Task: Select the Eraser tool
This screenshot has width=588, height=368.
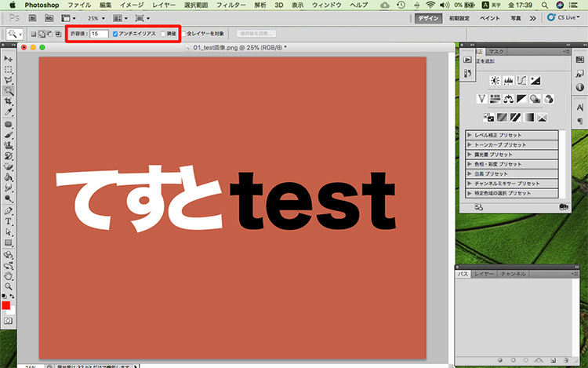Action: click(9, 166)
